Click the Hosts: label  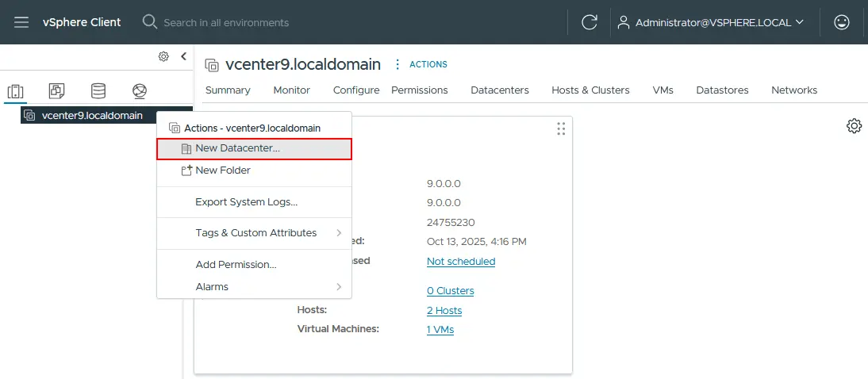313,309
